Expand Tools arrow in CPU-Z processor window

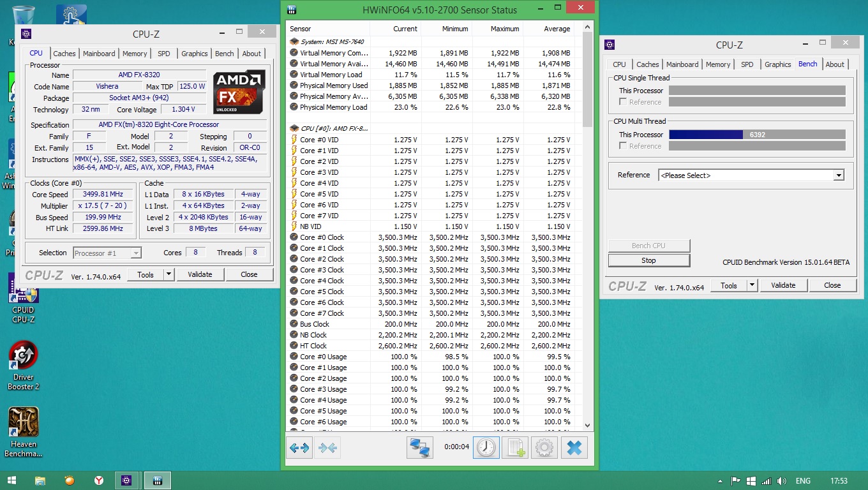point(168,274)
